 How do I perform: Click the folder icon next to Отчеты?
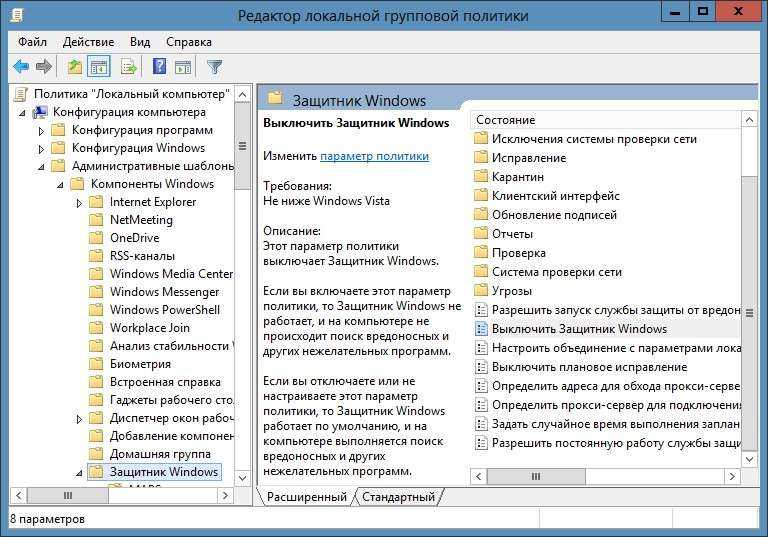[x=481, y=233]
